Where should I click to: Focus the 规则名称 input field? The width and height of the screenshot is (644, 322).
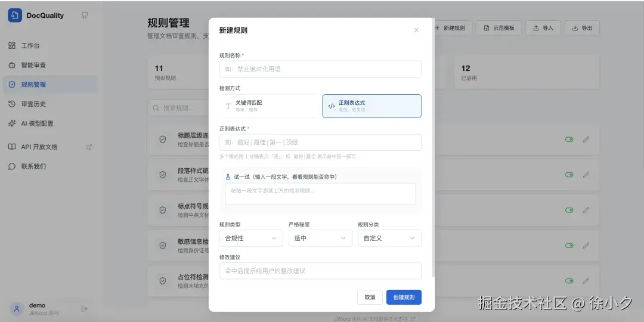320,69
